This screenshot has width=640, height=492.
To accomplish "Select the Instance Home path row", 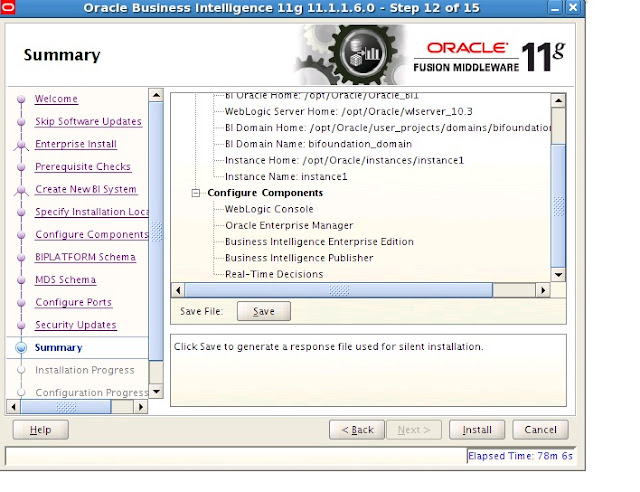I will coord(344,160).
